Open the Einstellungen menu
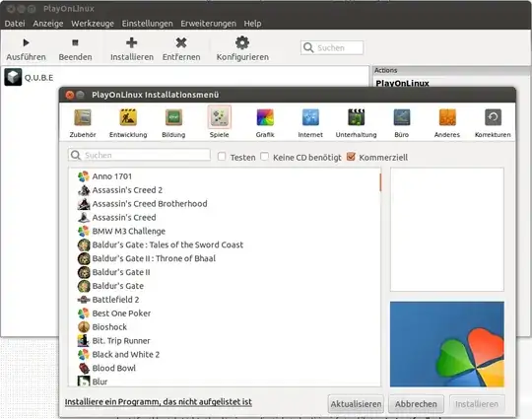The image size is (532, 419). 147,24
